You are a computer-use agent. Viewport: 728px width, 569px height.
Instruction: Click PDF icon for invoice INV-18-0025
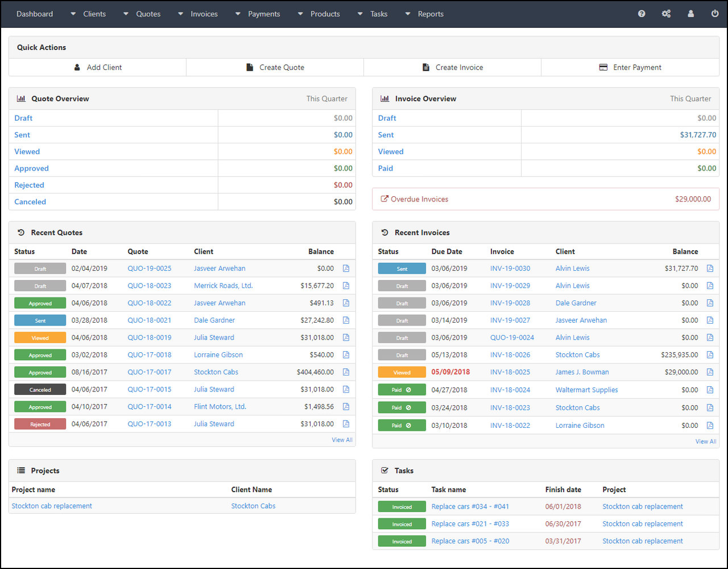tap(710, 372)
